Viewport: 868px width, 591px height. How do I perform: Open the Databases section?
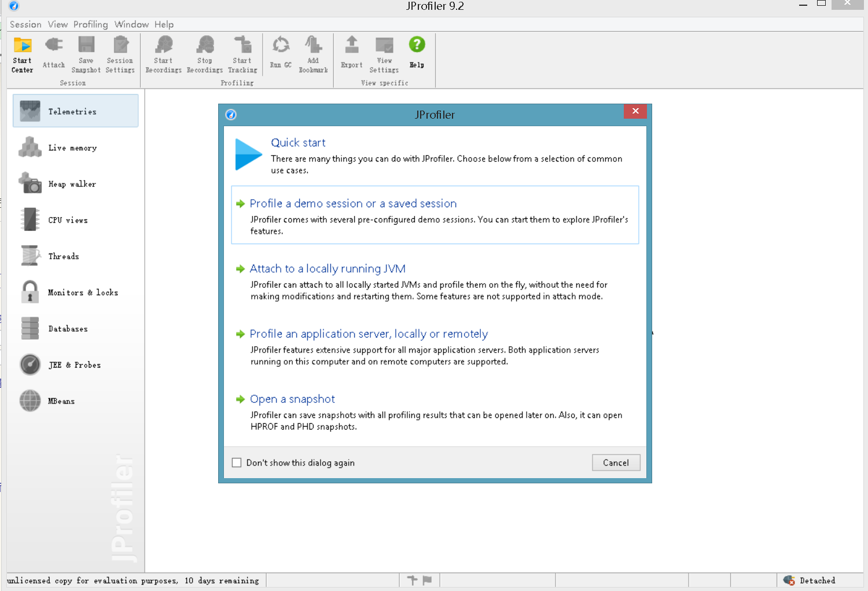[x=76, y=328]
